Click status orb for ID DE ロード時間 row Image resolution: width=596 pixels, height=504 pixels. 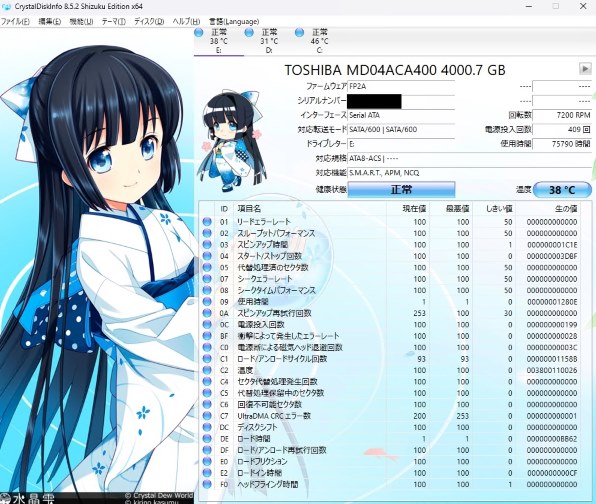point(207,438)
